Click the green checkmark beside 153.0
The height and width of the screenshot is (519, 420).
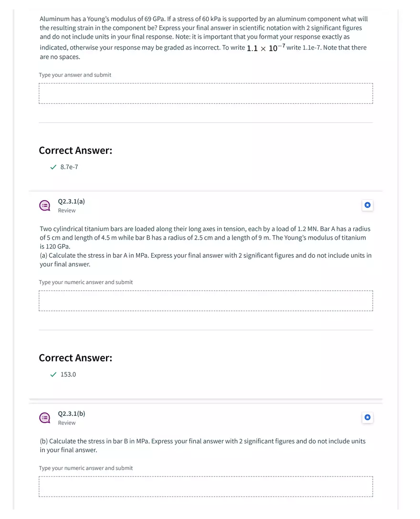[53, 375]
